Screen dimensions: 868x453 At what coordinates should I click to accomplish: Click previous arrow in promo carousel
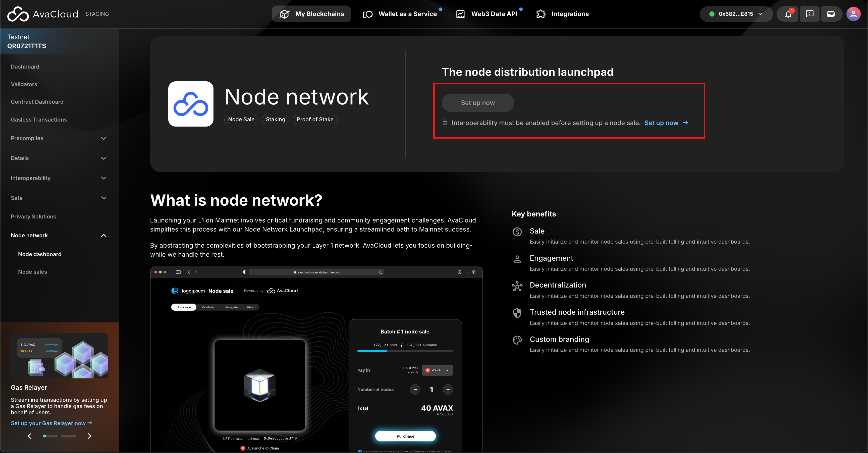(x=30, y=436)
